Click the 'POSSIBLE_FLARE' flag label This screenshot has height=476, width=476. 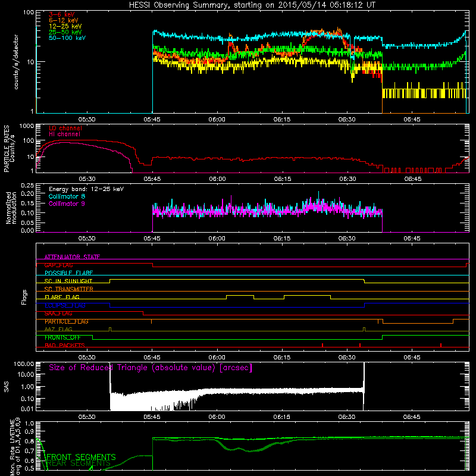[68, 273]
